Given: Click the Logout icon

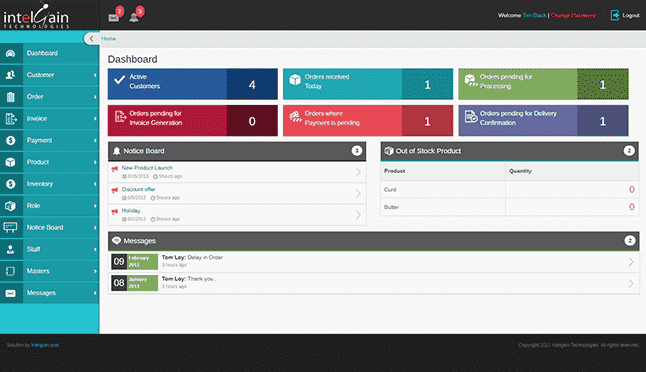Looking at the screenshot, I should (615, 15).
